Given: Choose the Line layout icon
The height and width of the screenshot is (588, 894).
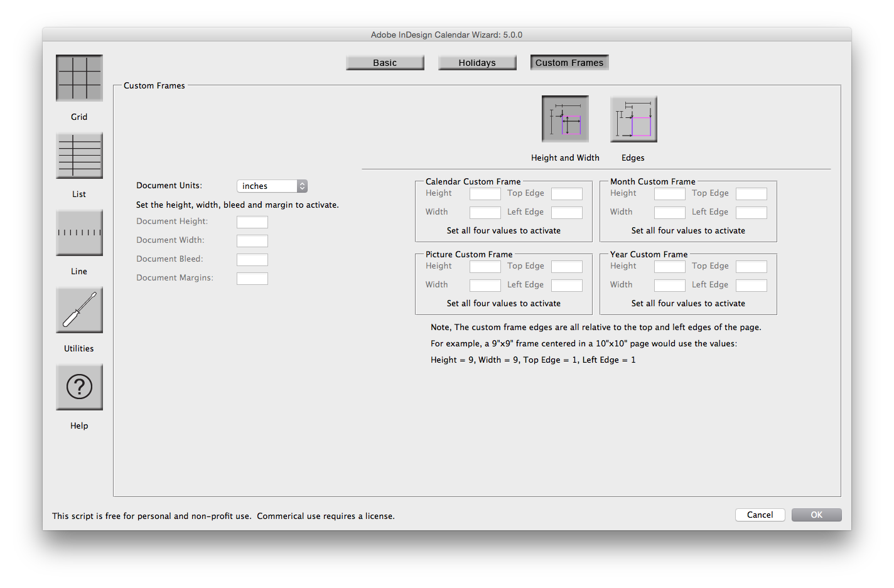Looking at the screenshot, I should click(79, 232).
